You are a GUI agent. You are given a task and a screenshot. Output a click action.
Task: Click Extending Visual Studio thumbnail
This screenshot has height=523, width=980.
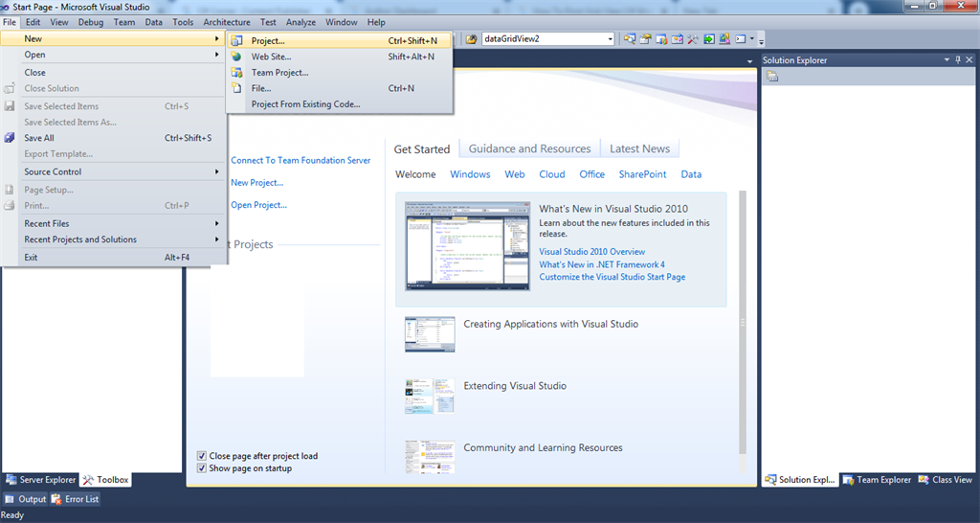click(x=430, y=396)
